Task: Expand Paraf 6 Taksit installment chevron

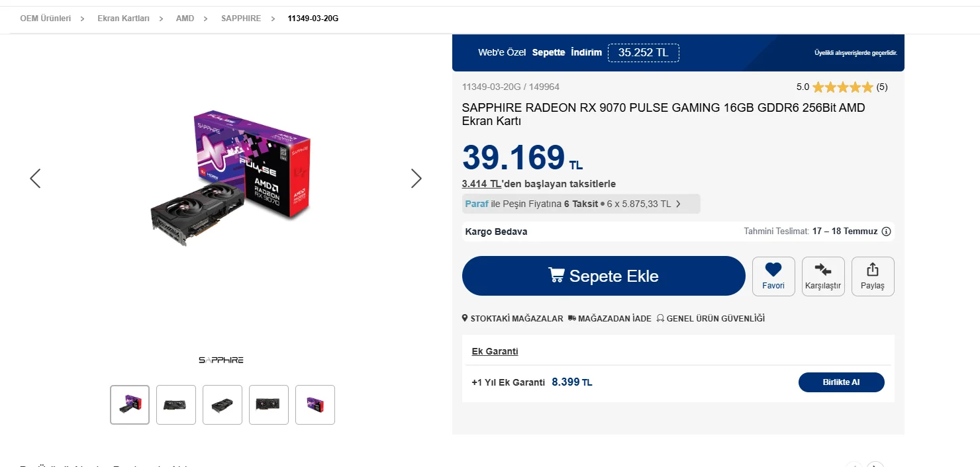Action: click(678, 204)
